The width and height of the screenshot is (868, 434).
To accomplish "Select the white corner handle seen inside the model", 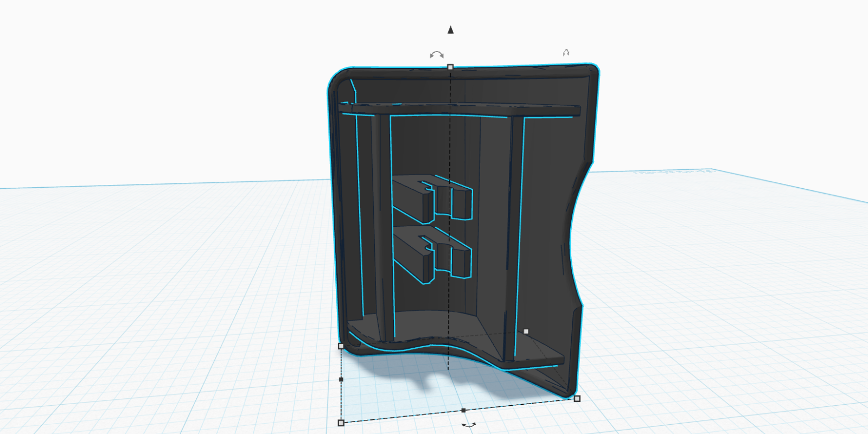I will (526, 331).
